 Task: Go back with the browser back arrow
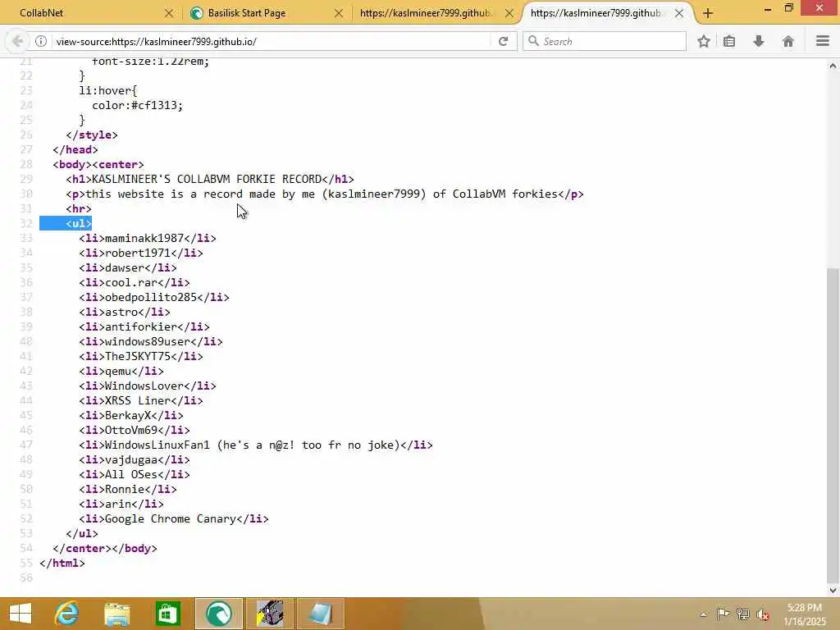coord(17,41)
